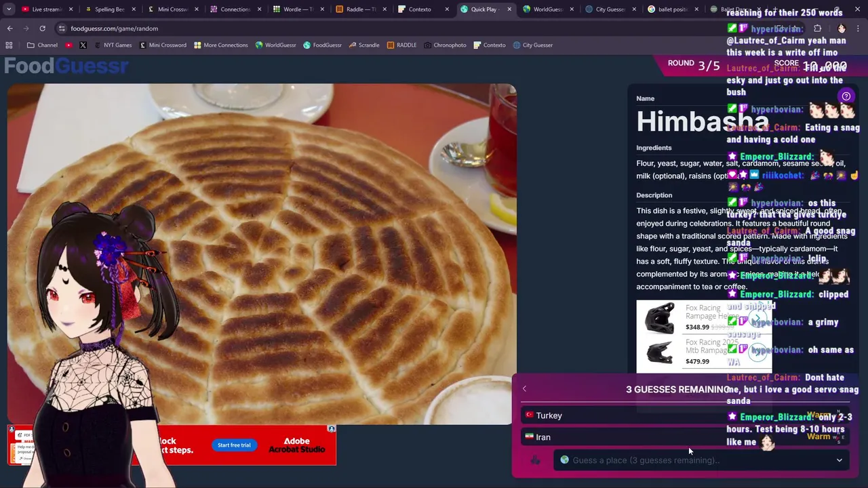Screen dimensions: 868x488
Task: Close the Connections tab
Action: click(259, 9)
